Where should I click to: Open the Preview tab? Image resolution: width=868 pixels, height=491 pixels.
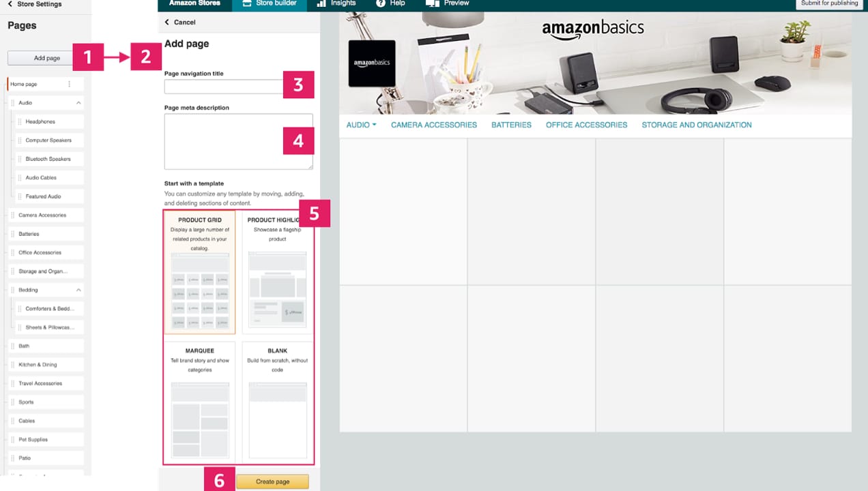tap(448, 4)
